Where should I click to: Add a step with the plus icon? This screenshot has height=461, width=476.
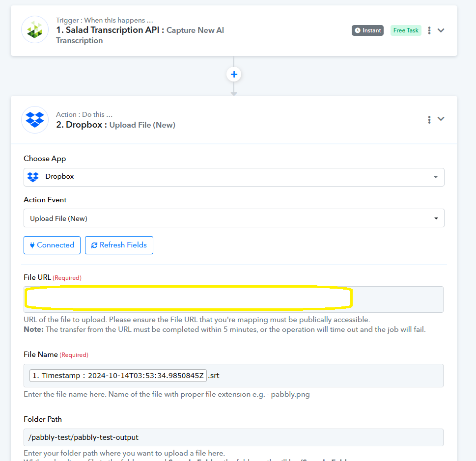234,74
